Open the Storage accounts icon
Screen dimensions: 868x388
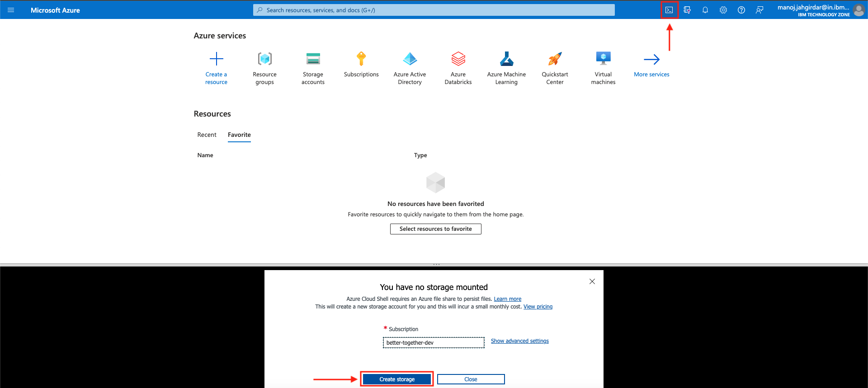pos(313,59)
